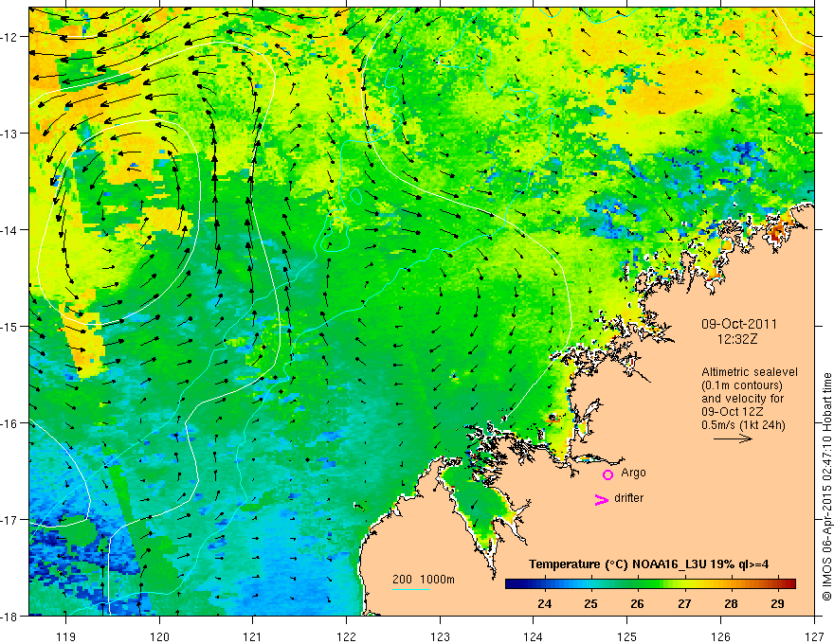Screen dimensions: 834x644
Task: Click the 'Altimetric sealevel' caption line
Action: [750, 372]
